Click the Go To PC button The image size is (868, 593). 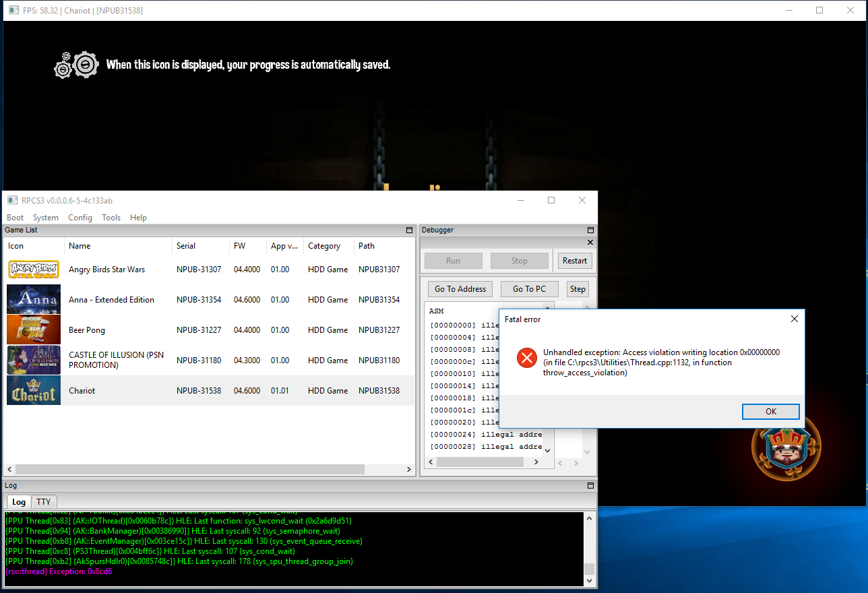click(529, 289)
